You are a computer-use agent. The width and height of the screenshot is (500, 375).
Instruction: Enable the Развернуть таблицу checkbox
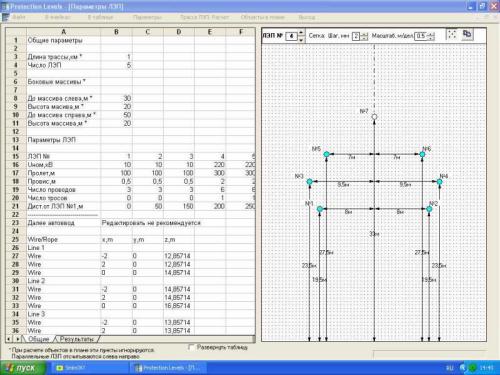coord(191,347)
